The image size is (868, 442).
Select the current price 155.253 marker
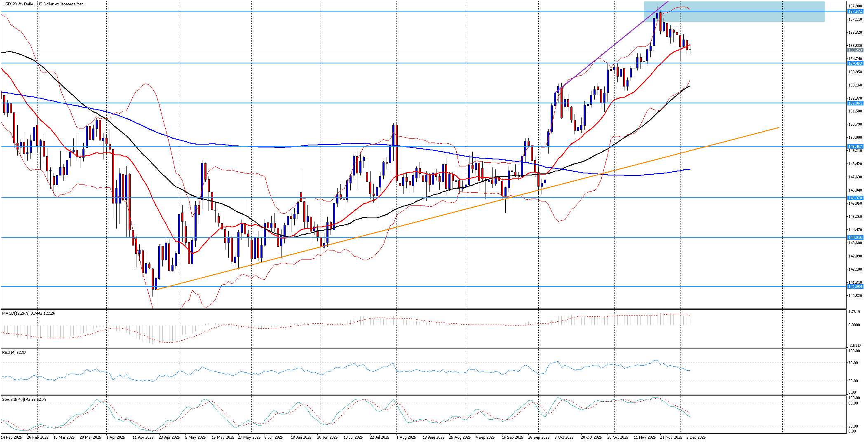coord(855,50)
